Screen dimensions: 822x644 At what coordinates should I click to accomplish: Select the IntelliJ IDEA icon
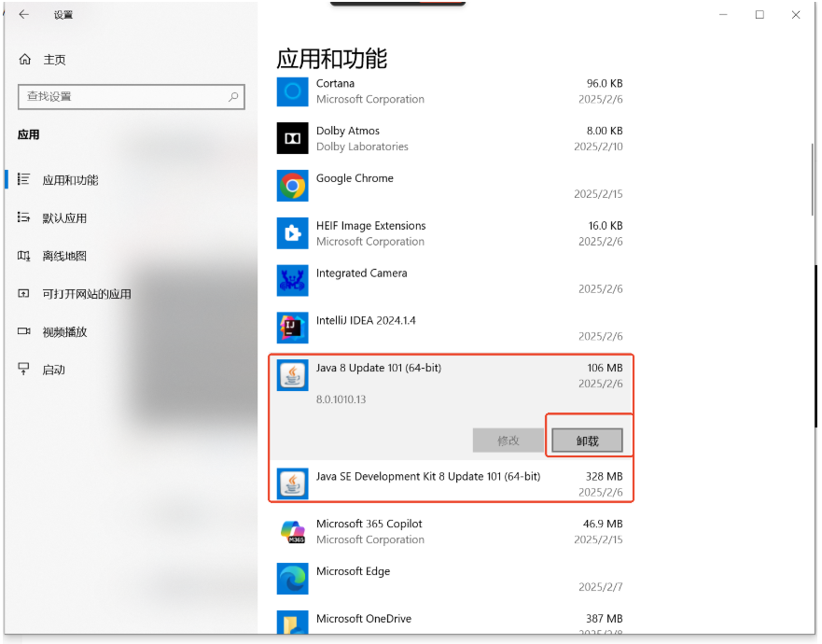click(293, 328)
